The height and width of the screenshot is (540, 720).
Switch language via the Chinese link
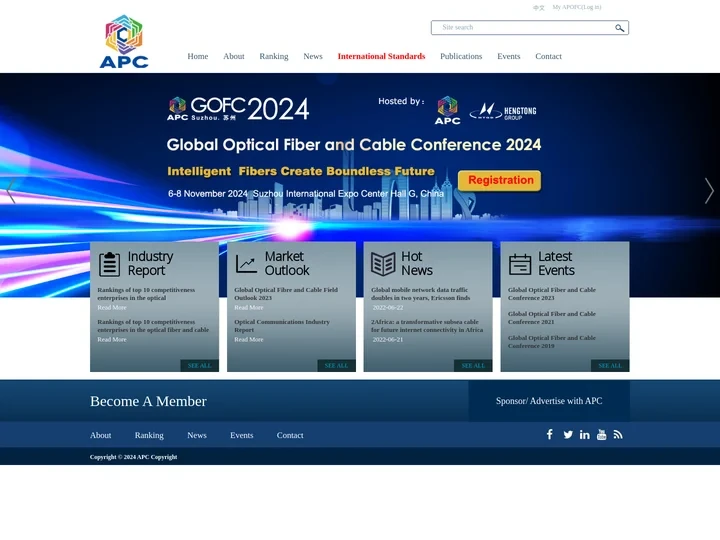(x=539, y=7)
